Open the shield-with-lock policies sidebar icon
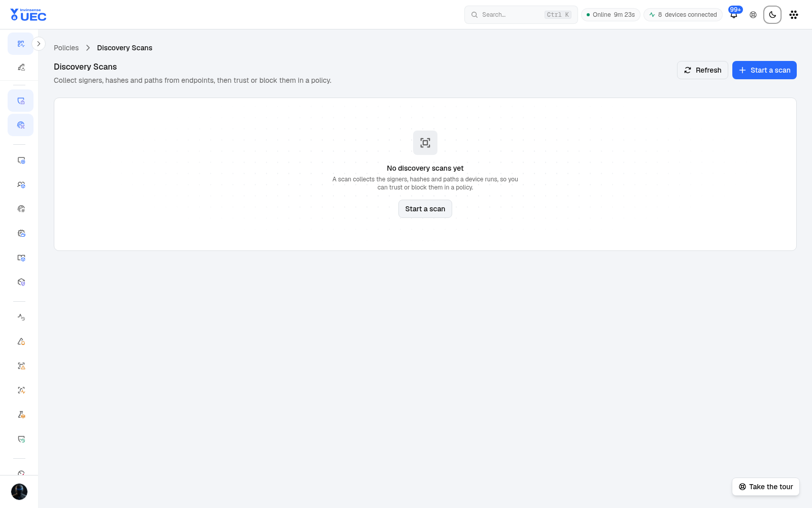Viewport: 812px width, 508px height. 21,101
